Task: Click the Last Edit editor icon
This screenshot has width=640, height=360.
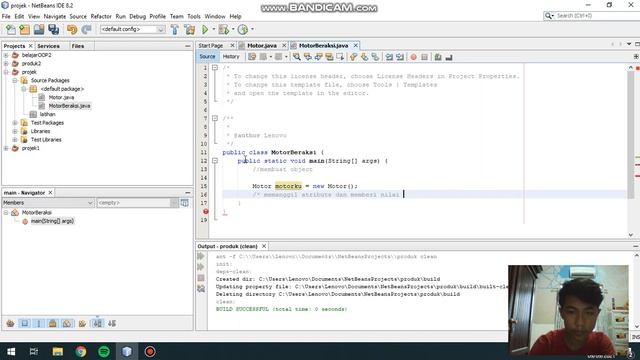Action: [x=252, y=57]
